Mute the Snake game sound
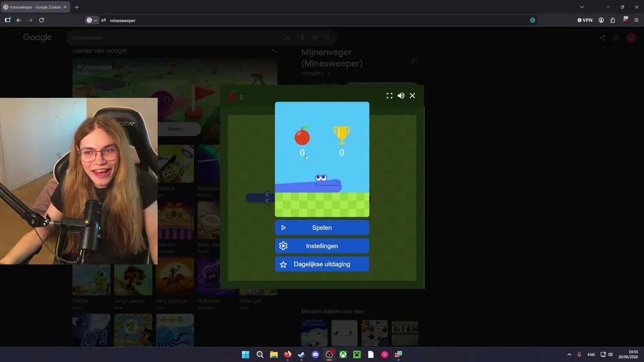 pos(401,96)
